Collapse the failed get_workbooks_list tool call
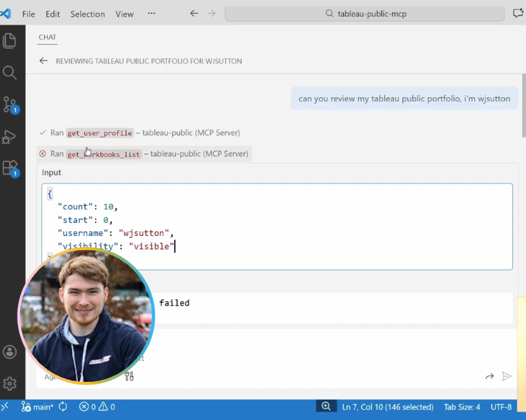The image size is (526, 420). tap(144, 154)
